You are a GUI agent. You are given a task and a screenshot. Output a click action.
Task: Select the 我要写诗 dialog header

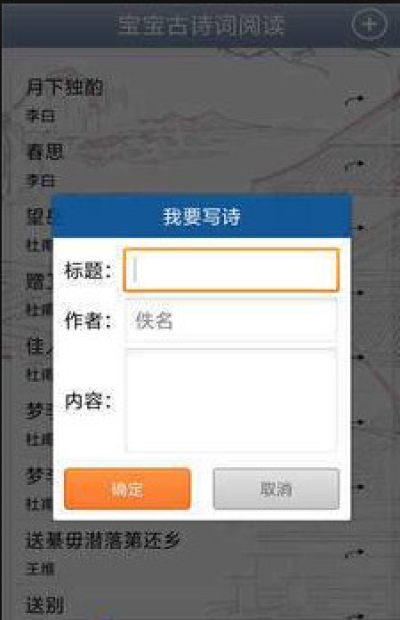click(x=202, y=216)
